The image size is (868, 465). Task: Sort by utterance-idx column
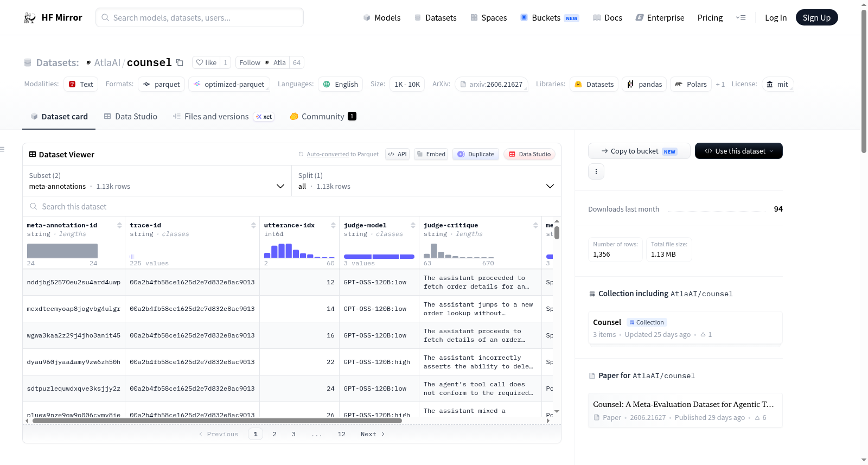click(x=333, y=225)
